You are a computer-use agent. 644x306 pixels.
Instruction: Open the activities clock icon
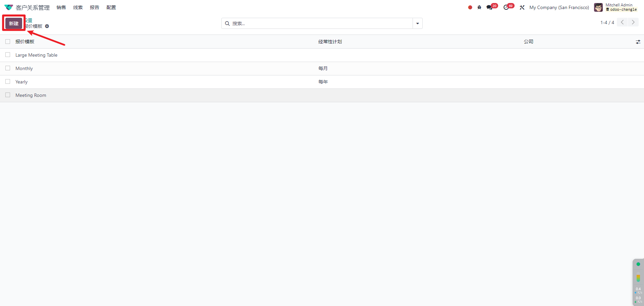pos(506,7)
